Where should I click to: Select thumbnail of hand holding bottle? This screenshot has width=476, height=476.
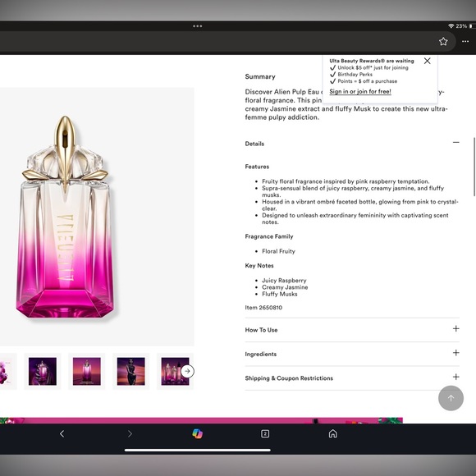pos(43,371)
